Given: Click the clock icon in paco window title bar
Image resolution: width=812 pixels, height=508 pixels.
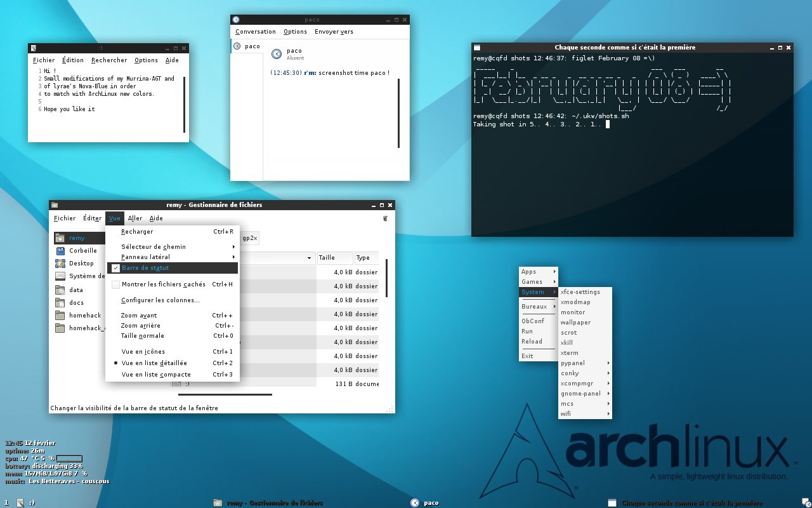Looking at the screenshot, I should click(x=236, y=20).
